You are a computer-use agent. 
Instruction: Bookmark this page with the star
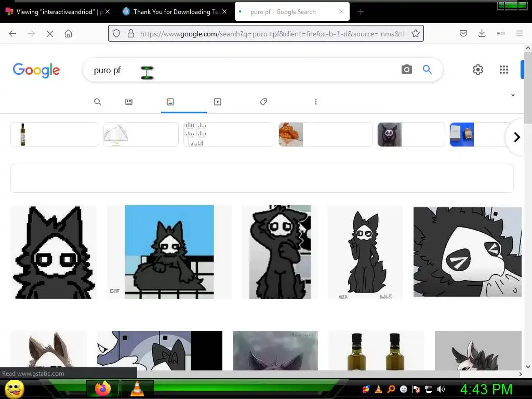[416, 34]
